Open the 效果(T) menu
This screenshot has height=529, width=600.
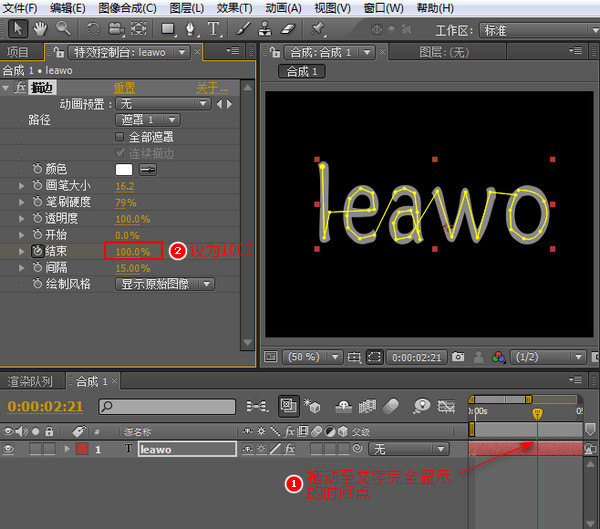(x=234, y=8)
